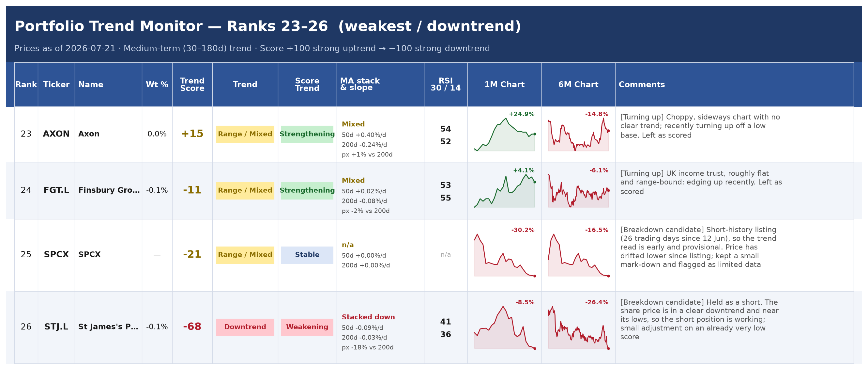Click the Trend Score column header
This screenshot has height=384, width=868.
coord(192,84)
